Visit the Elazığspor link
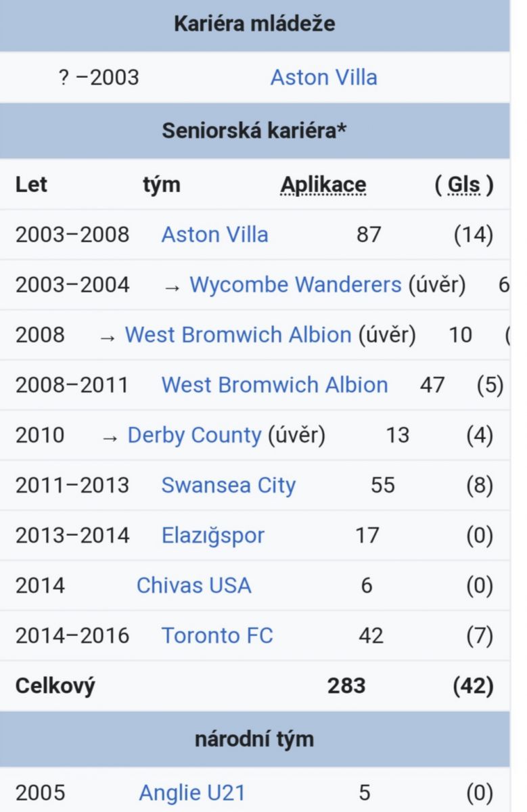The height and width of the screenshot is (812, 527). point(213,536)
